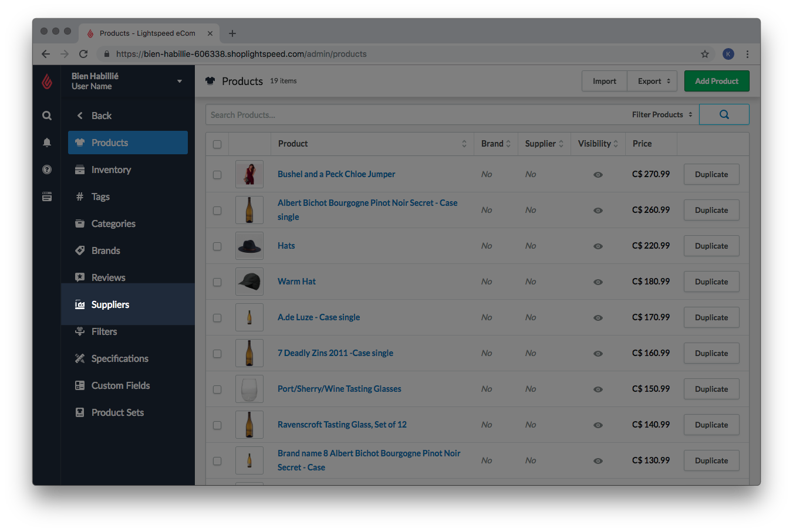Close the Products browser tab

[x=210, y=33]
